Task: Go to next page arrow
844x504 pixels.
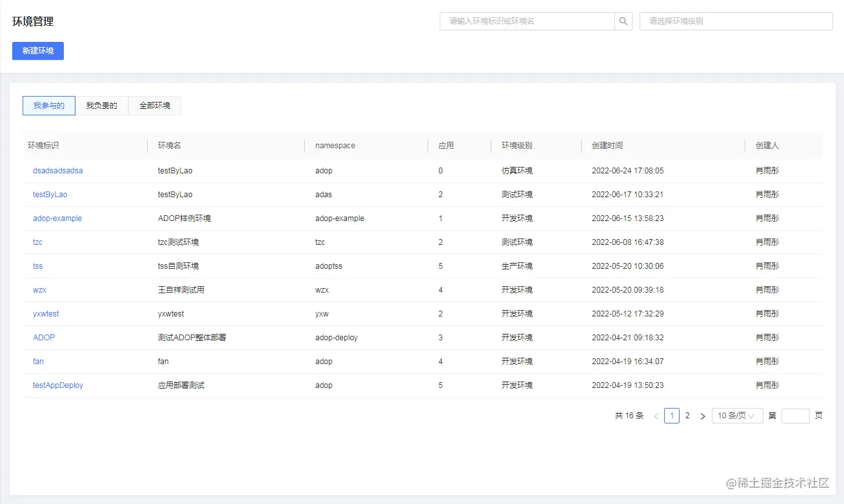Action: pos(703,416)
